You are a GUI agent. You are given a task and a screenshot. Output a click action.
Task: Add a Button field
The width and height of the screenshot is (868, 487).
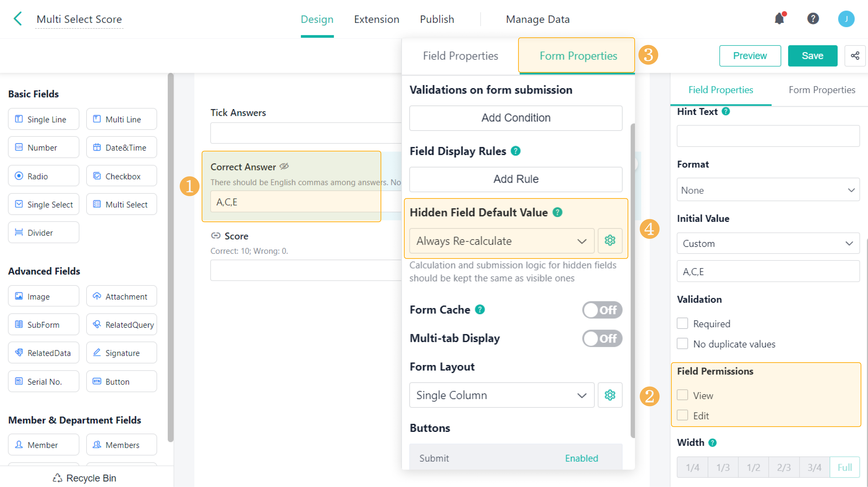(121, 381)
